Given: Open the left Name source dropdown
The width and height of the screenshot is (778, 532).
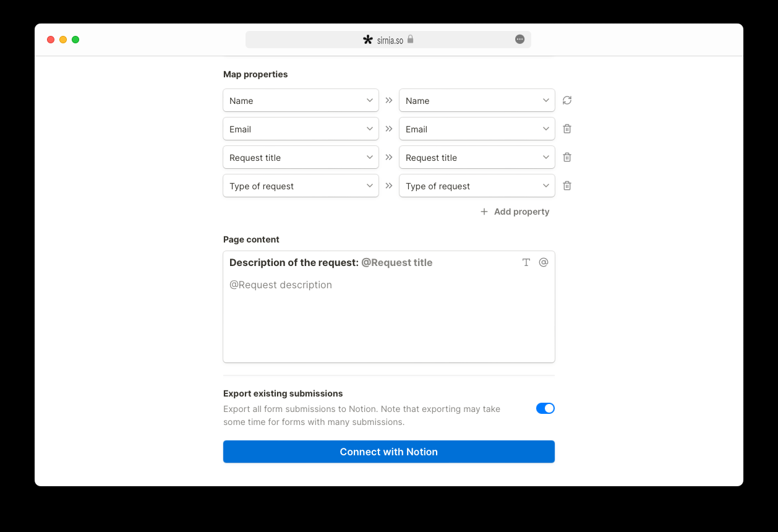Looking at the screenshot, I should [x=301, y=100].
